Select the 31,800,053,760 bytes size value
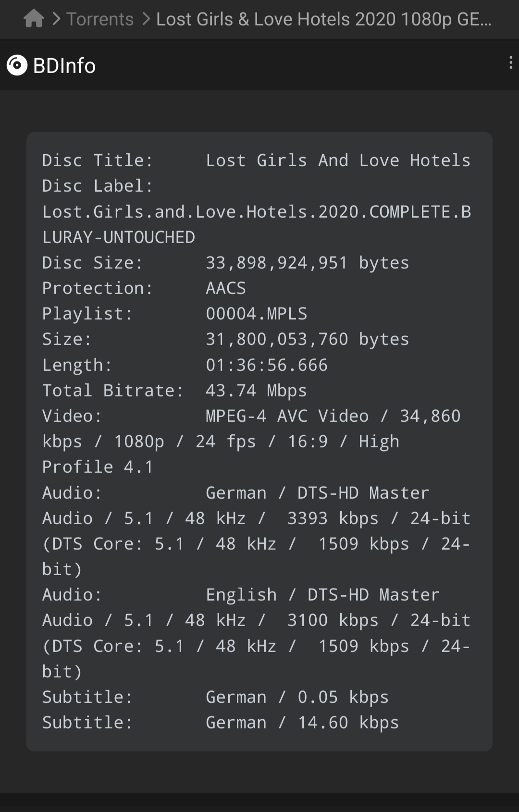Viewport: 519px width, 812px height. 308,339
